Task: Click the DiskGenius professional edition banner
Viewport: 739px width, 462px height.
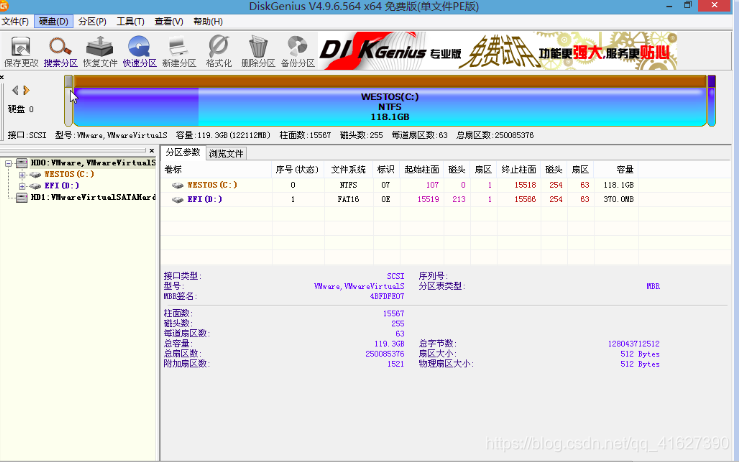Action: 498,51
